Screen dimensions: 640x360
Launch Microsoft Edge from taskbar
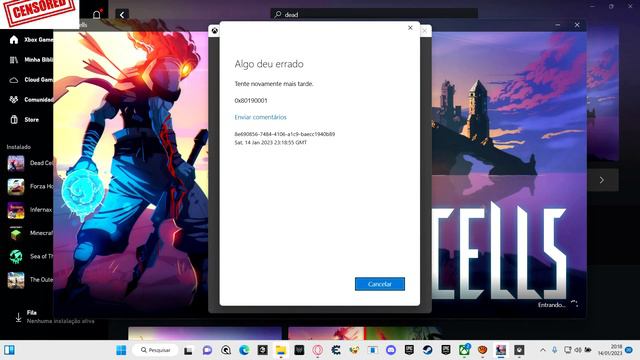244,350
